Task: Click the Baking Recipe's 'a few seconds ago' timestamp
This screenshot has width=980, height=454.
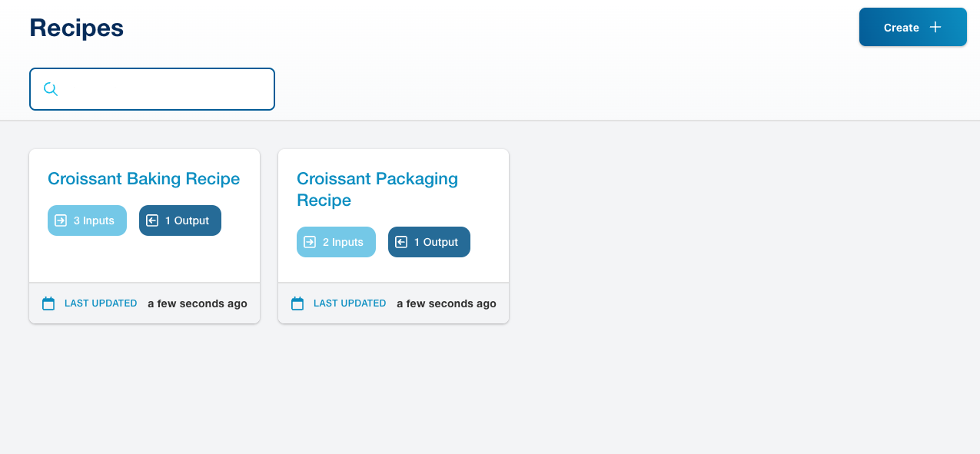Action: tap(198, 303)
